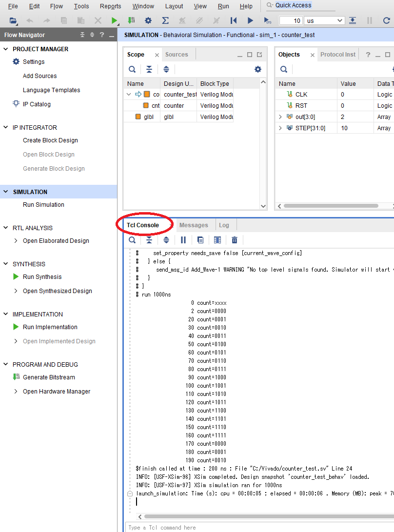The height and width of the screenshot is (532, 394).
Task: Expand Open Elaborated Design
Action: tap(16, 241)
